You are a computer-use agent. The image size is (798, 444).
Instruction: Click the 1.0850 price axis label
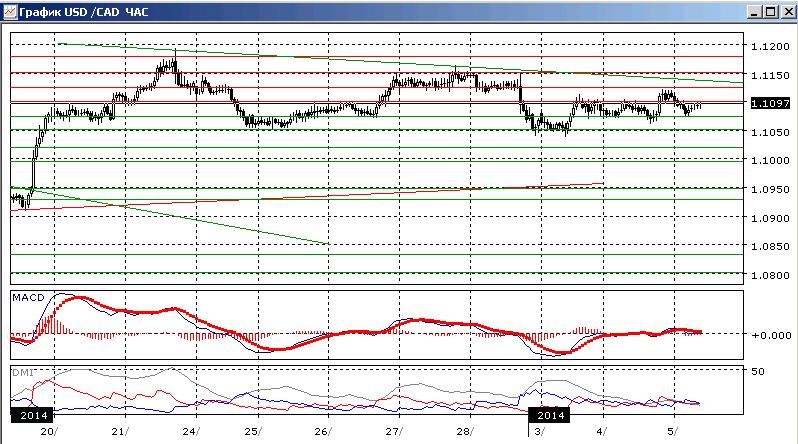(770, 246)
